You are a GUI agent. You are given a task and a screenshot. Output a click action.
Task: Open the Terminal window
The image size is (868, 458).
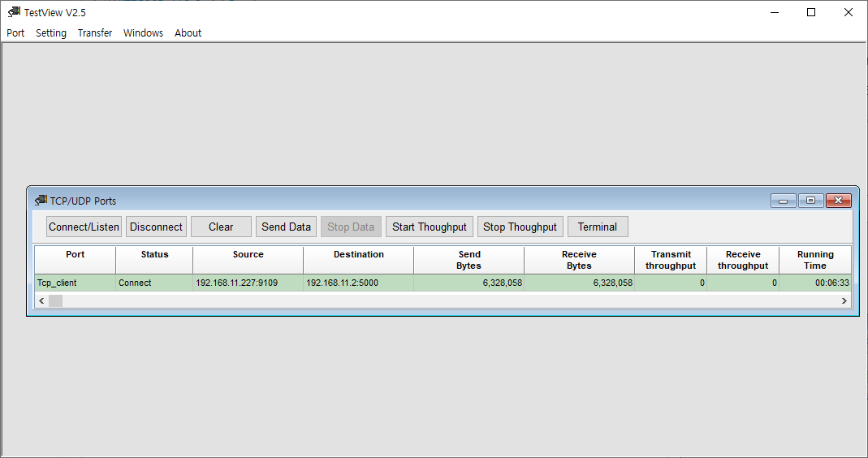[x=598, y=227]
